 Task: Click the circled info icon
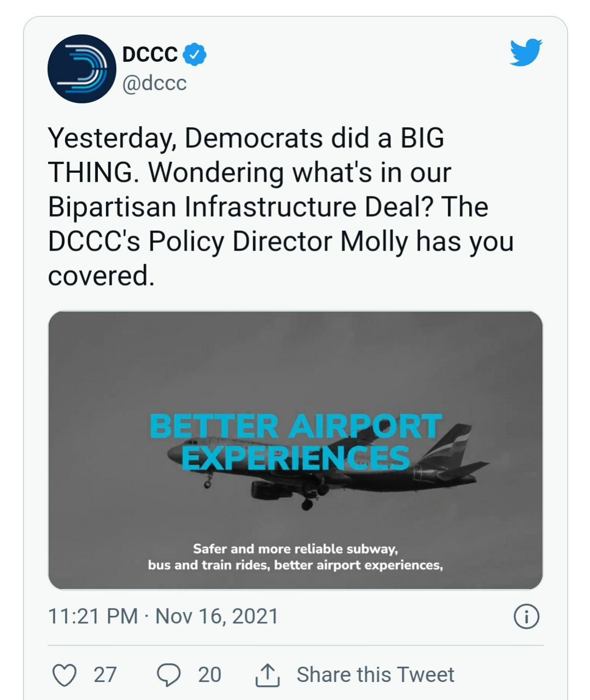pyautogui.click(x=527, y=616)
